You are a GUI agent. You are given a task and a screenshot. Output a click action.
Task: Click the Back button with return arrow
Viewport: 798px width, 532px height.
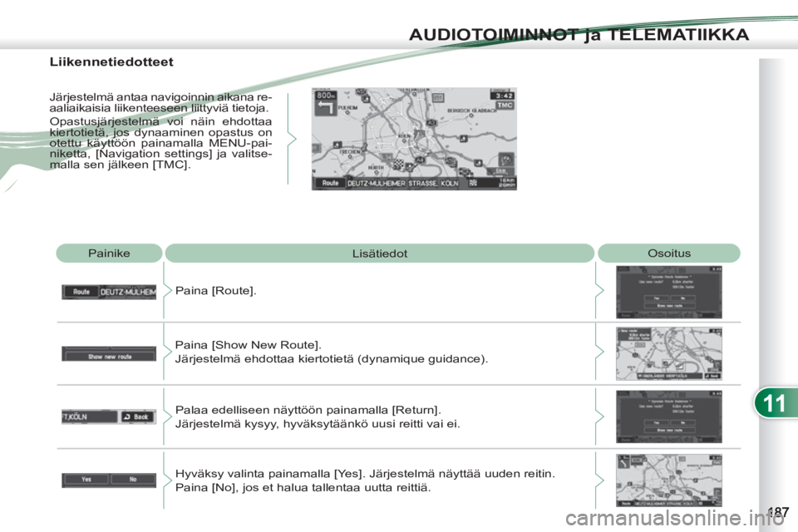click(x=137, y=416)
